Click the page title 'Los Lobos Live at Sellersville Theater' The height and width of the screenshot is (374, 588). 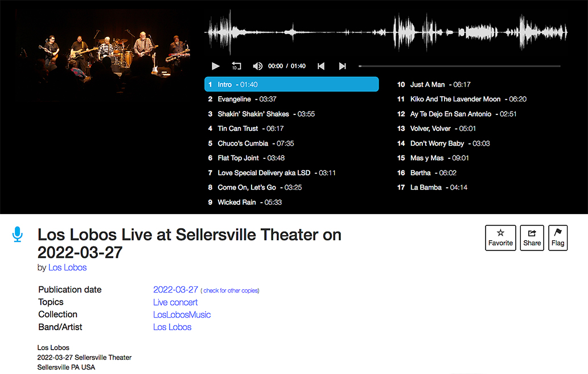(x=190, y=244)
